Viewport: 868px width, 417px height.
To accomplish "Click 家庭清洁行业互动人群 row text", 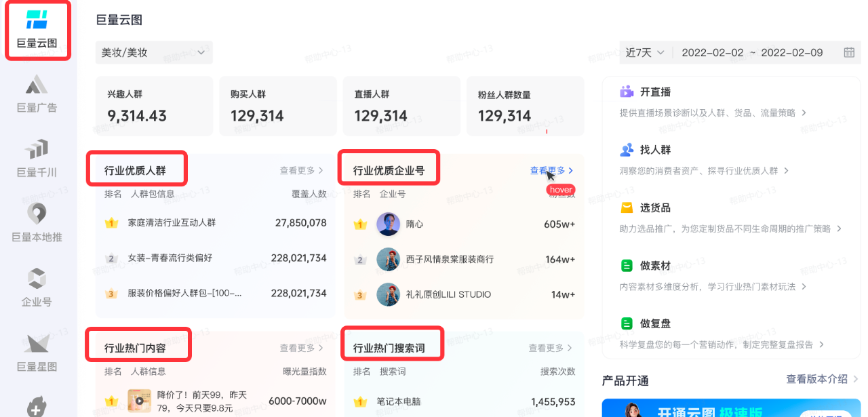I will click(172, 222).
